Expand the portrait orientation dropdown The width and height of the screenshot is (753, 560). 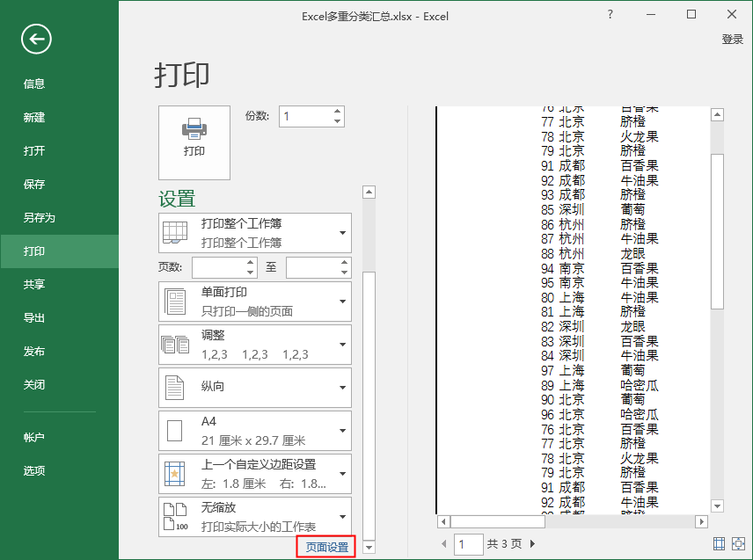pyautogui.click(x=255, y=387)
